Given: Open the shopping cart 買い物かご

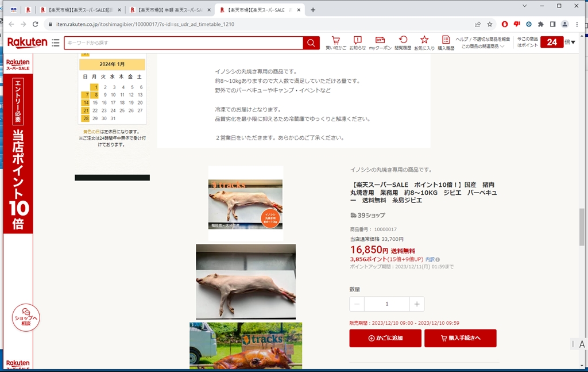Looking at the screenshot, I should point(336,43).
